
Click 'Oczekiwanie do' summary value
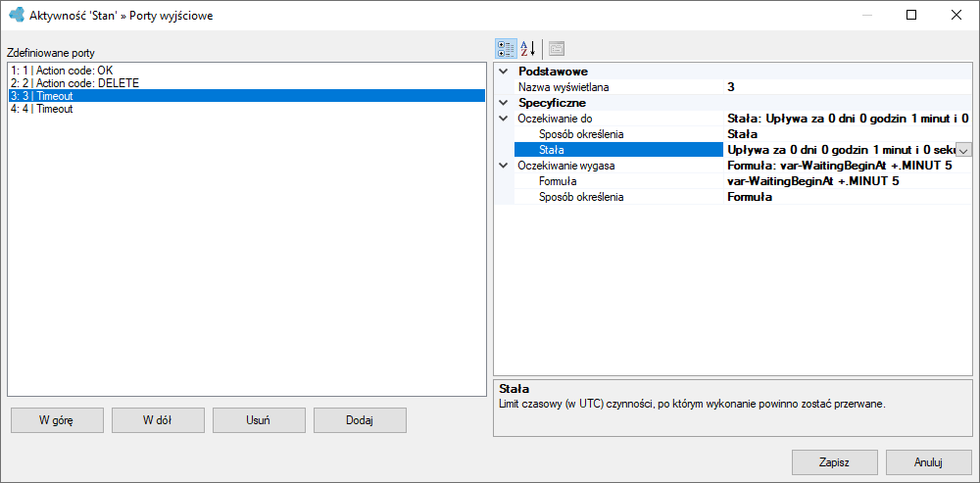click(848, 119)
